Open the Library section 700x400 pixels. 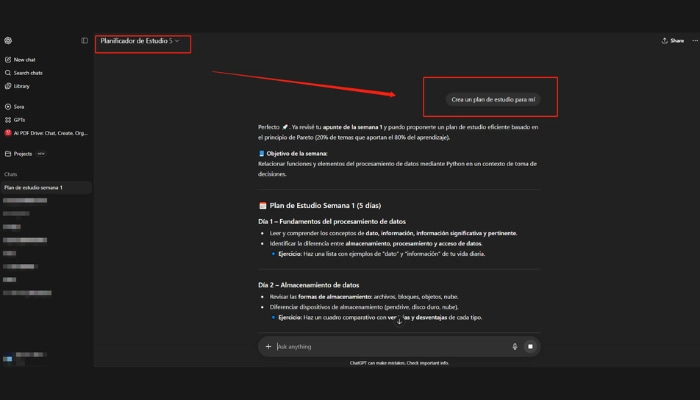(x=21, y=86)
